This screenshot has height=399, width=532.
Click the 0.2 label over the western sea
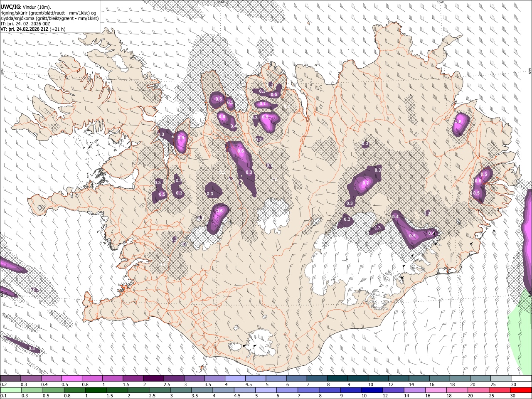click(36, 290)
